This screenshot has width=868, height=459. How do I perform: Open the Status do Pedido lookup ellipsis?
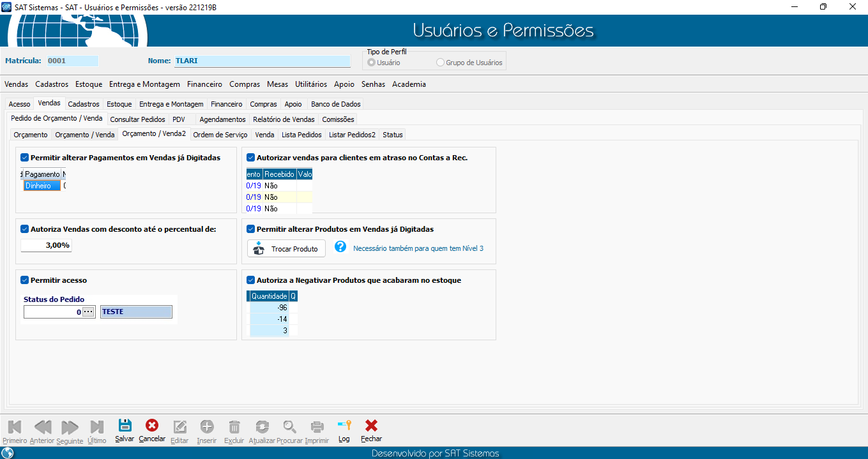pyautogui.click(x=88, y=312)
